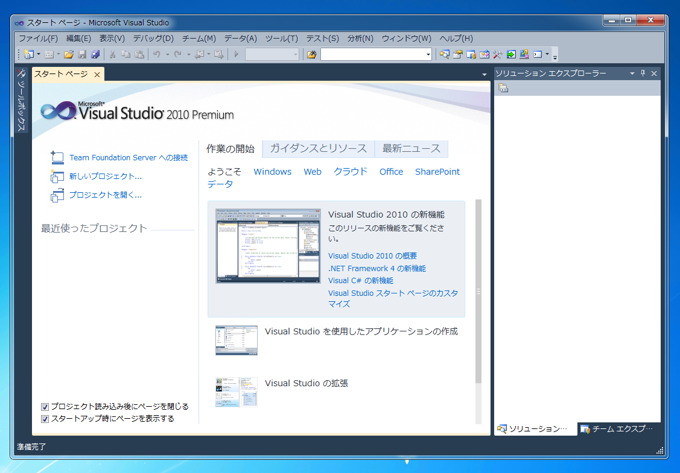
Task: Expand the other windows dropdown arrow in toolbar
Action: pyautogui.click(x=547, y=54)
